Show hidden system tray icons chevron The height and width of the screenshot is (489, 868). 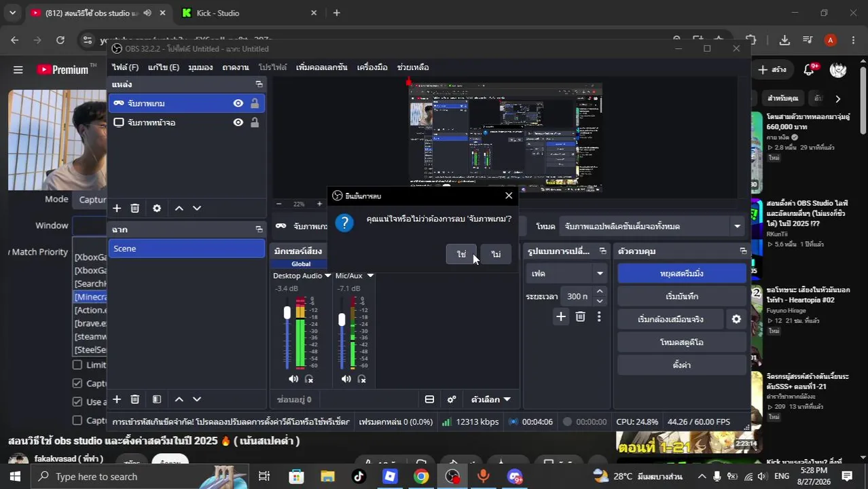(702, 476)
